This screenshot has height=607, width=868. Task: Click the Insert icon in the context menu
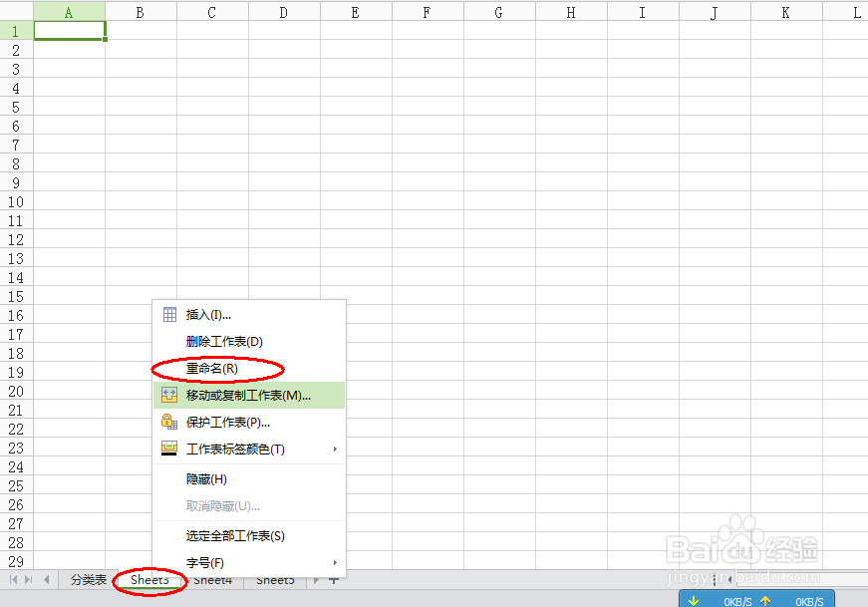pos(168,313)
